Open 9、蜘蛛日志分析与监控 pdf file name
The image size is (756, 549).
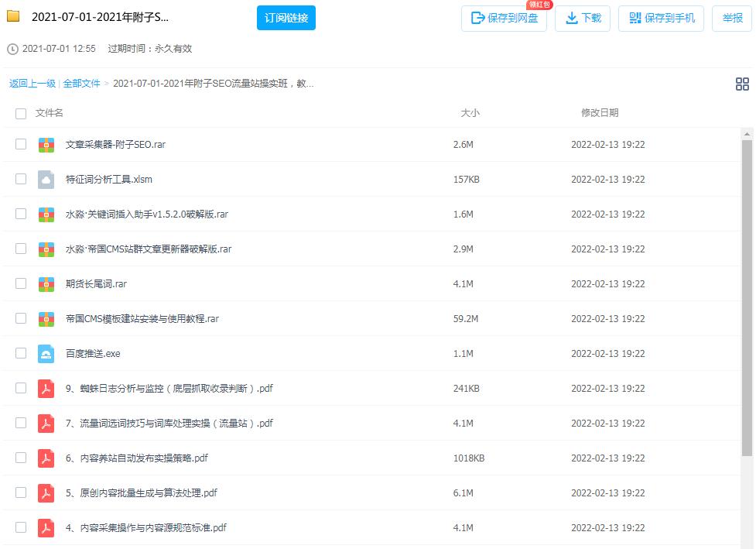point(169,389)
